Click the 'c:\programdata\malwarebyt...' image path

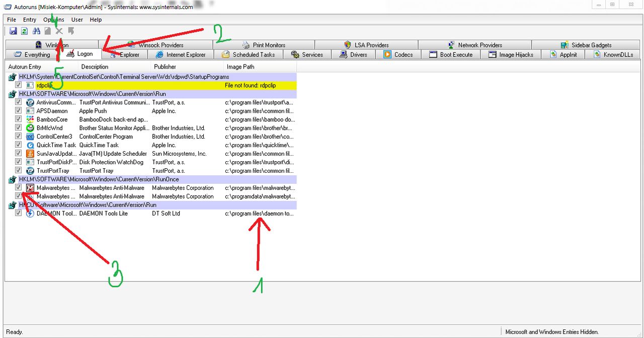point(260,196)
